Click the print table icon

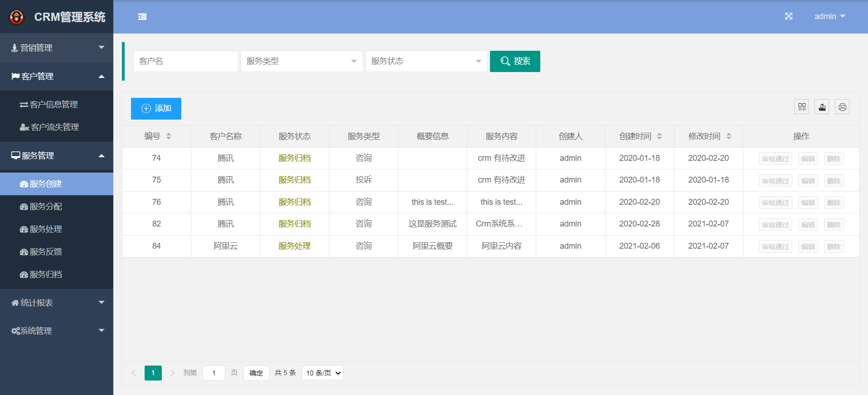tap(842, 107)
